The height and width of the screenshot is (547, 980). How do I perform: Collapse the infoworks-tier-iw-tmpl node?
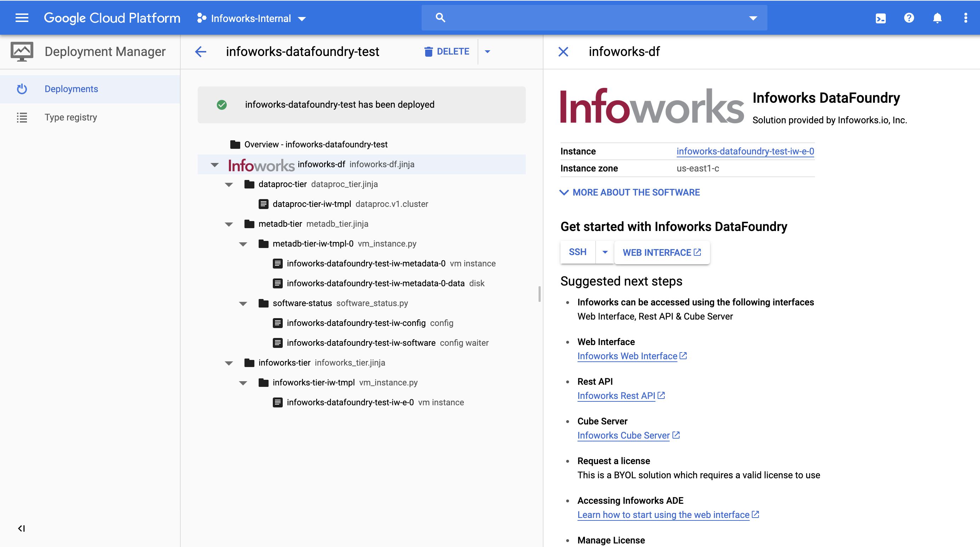243,383
